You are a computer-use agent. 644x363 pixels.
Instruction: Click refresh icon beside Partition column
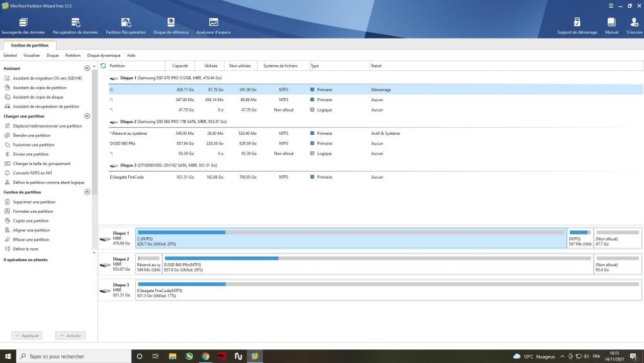point(103,66)
